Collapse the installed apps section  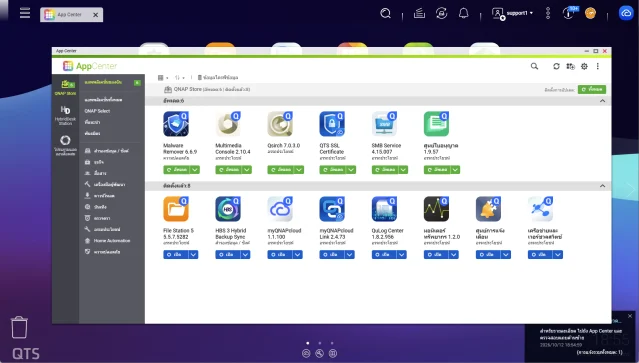coord(602,186)
